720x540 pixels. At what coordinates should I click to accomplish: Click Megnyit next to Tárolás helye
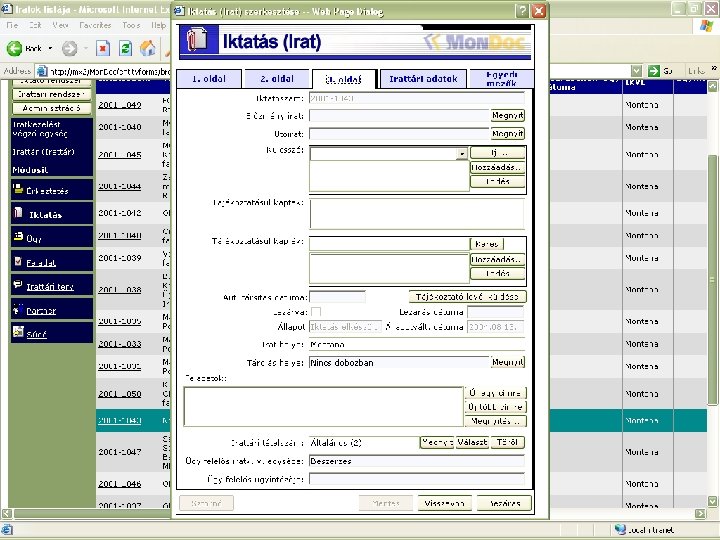(508, 362)
